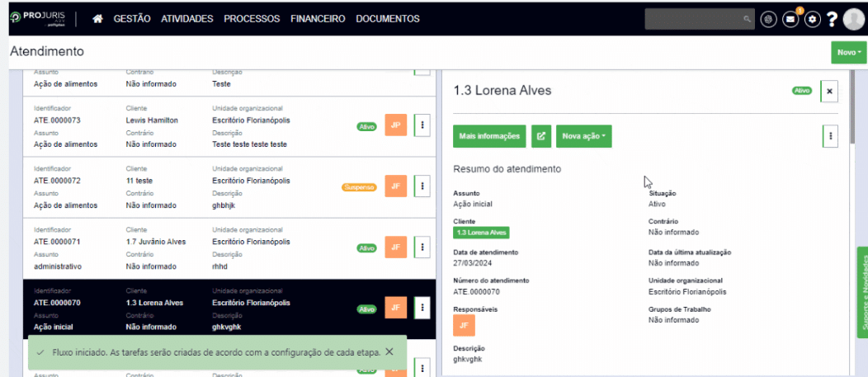
Task: Open the 1.3 Lorena Alves client tag
Action: click(482, 233)
